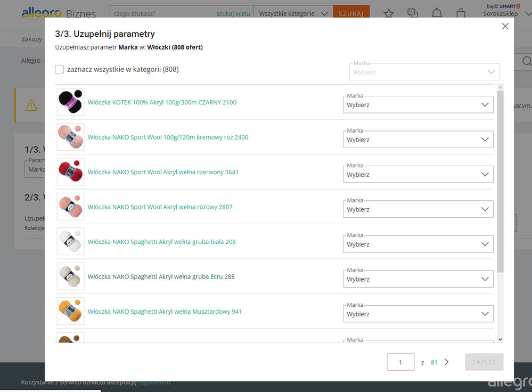The height and width of the screenshot is (392, 532).
Task: Click offer list scrollbar down arrow
Action: click(500, 339)
